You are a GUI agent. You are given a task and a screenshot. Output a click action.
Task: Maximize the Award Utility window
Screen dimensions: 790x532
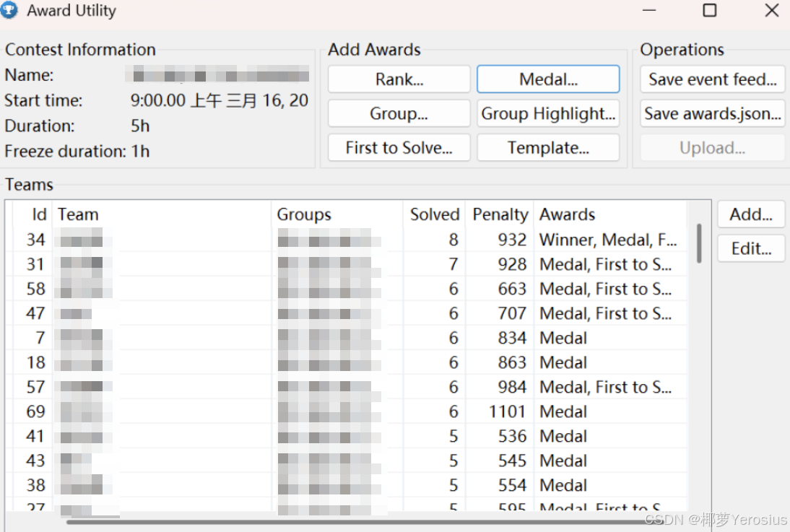click(x=709, y=10)
